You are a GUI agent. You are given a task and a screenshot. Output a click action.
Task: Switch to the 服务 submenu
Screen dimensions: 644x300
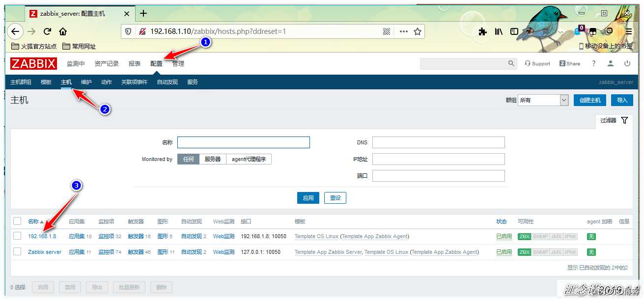pyautogui.click(x=193, y=82)
